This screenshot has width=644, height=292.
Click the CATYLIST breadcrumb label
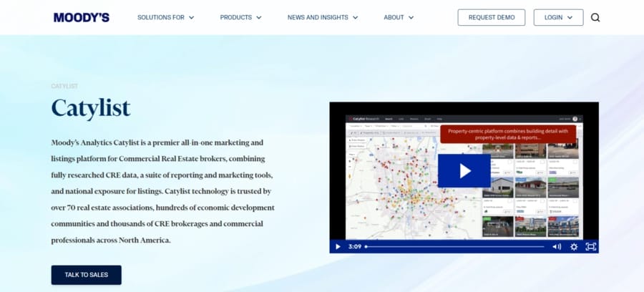point(64,87)
